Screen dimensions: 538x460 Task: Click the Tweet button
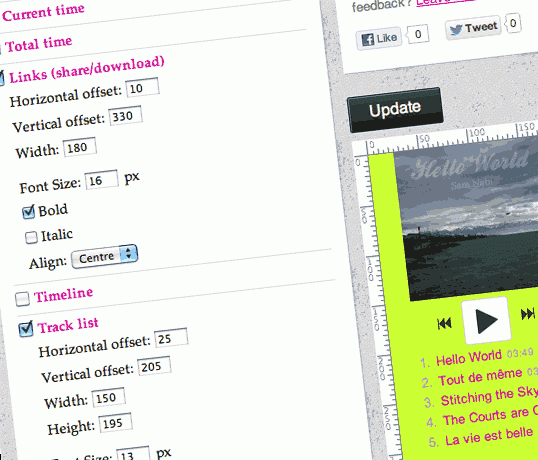pyautogui.click(x=473, y=27)
